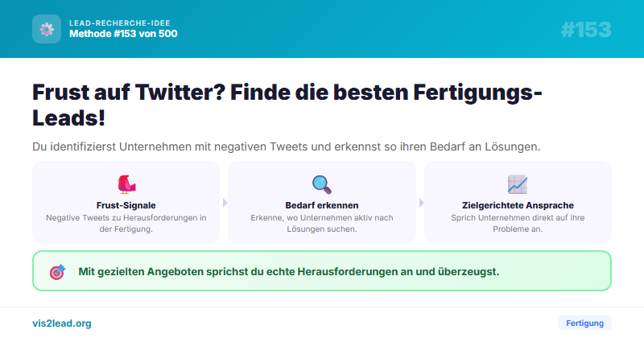Click the headline 'Frust auf Twitter? Finde die besten Fertigungs-Leads!'
The height and width of the screenshot is (338, 644).
(x=287, y=105)
